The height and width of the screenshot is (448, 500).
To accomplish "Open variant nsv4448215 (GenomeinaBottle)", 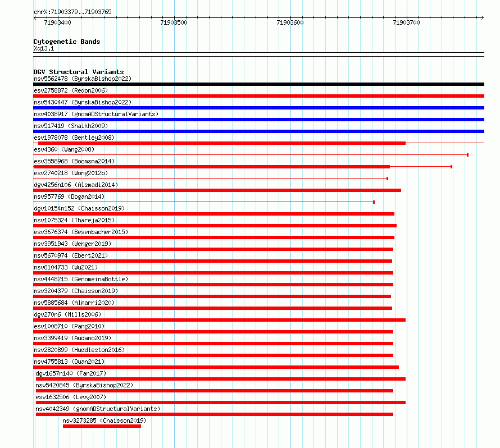I will (x=81, y=279).
